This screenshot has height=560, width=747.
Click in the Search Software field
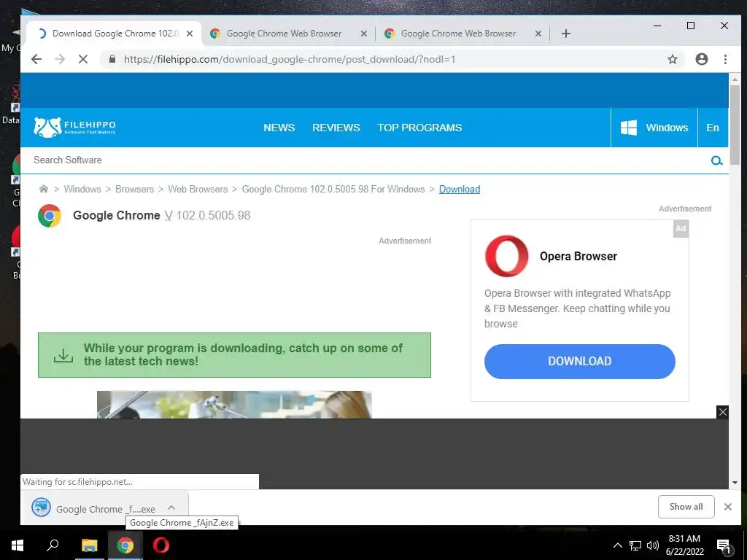367,160
